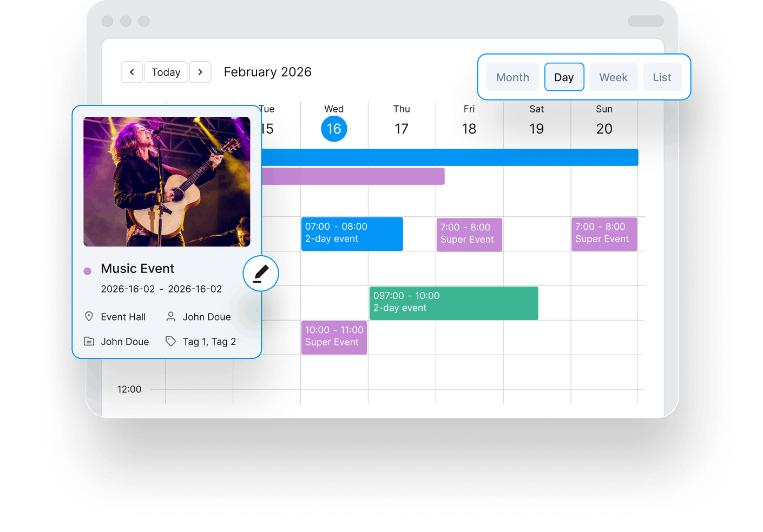Open Friday's 7:00 - 8:00 Super Event
This screenshot has width=763, height=532.
(469, 235)
